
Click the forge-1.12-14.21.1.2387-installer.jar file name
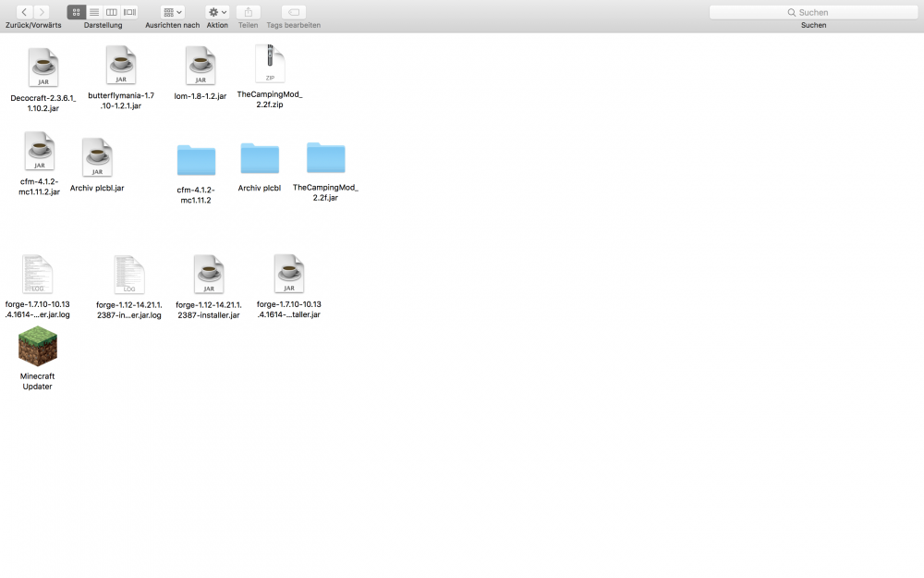(209, 310)
